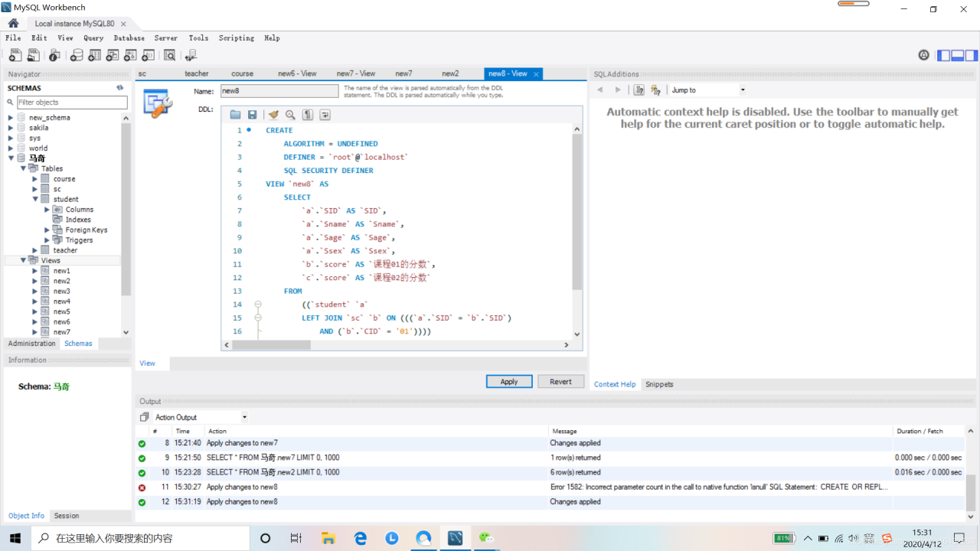
Task: Open Windows Start menu
Action: (x=15, y=538)
